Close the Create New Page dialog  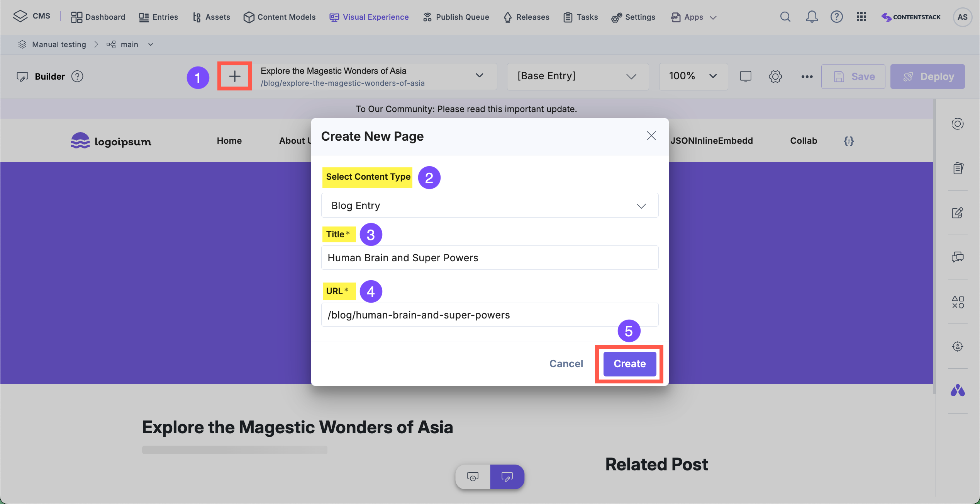[x=651, y=136]
